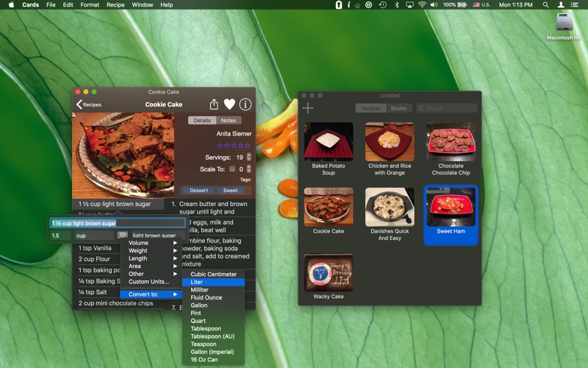Open the recipe info icon
The width and height of the screenshot is (588, 368).
pyautogui.click(x=245, y=105)
